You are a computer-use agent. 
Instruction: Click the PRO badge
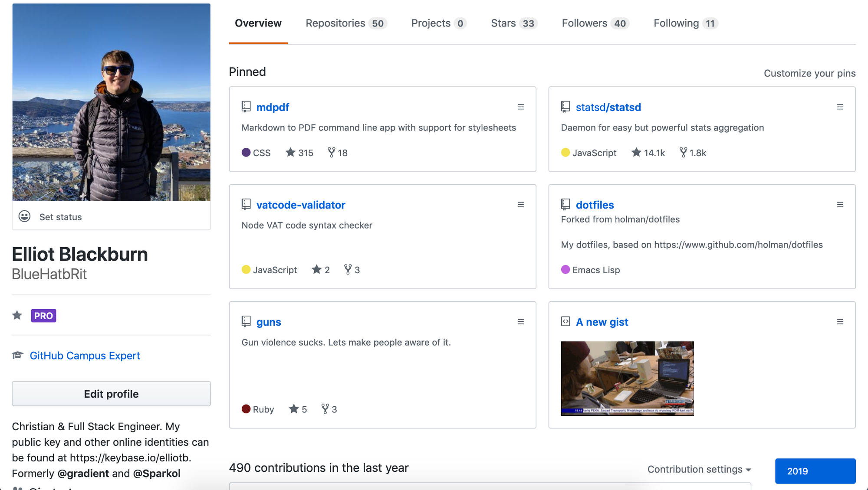(43, 316)
